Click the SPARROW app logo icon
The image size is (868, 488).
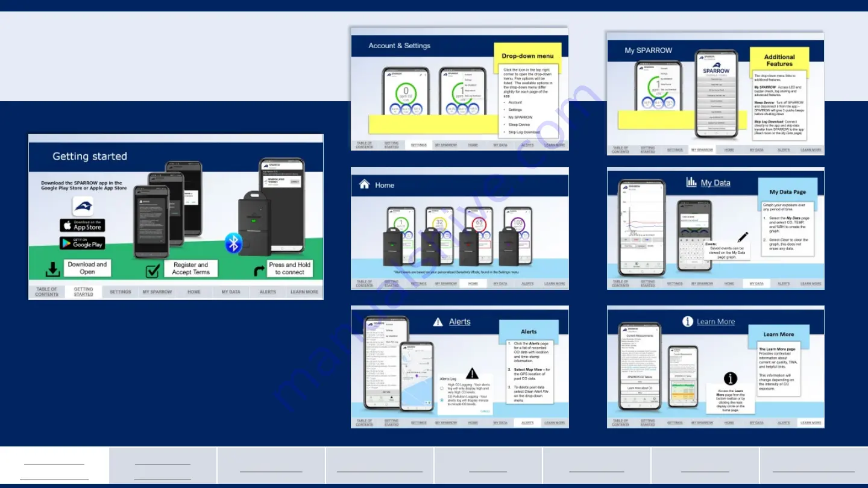point(83,206)
